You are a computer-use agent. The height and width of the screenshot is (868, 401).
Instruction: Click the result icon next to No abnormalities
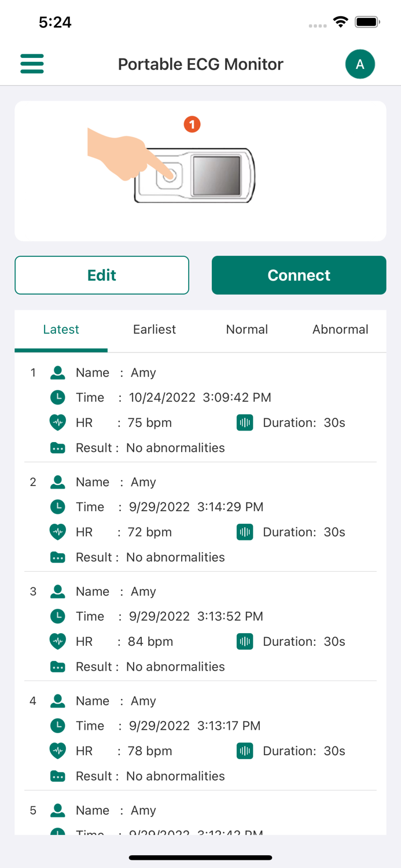(x=57, y=447)
